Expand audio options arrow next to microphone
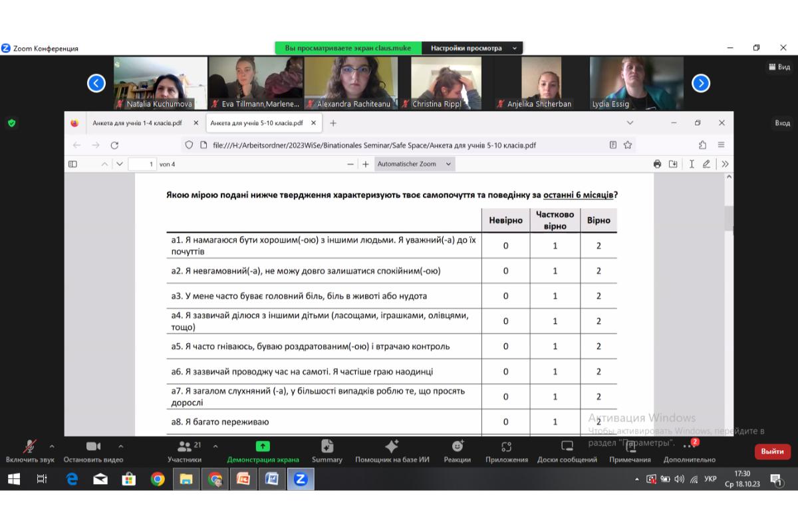The height and width of the screenshot is (532, 798). [x=52, y=446]
